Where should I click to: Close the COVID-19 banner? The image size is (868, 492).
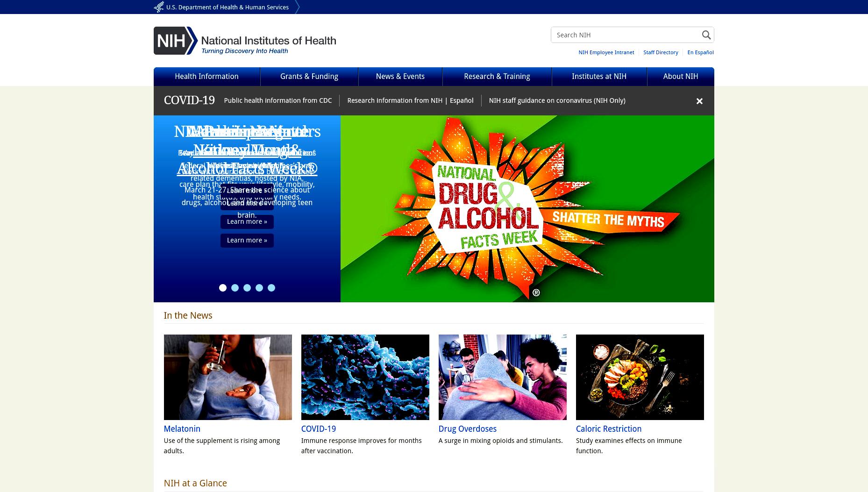pyautogui.click(x=699, y=101)
